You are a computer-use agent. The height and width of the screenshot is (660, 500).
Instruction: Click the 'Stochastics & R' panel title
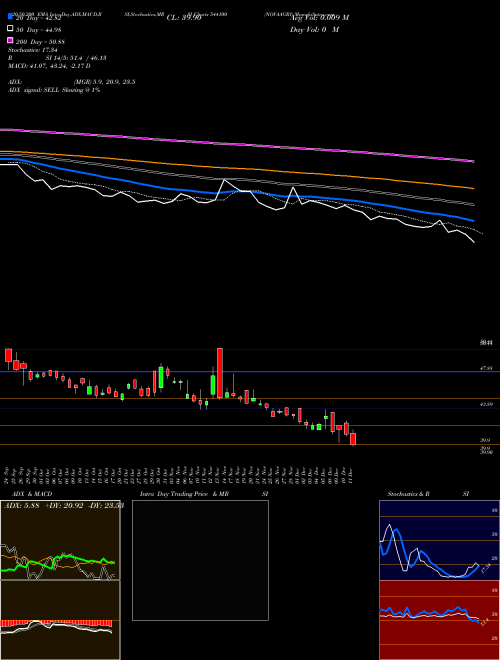pyautogui.click(x=409, y=494)
